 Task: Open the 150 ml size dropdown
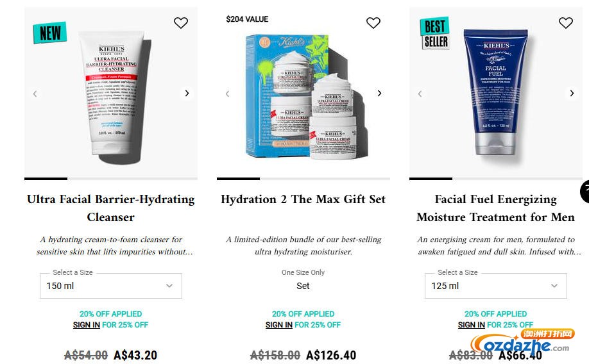click(111, 286)
